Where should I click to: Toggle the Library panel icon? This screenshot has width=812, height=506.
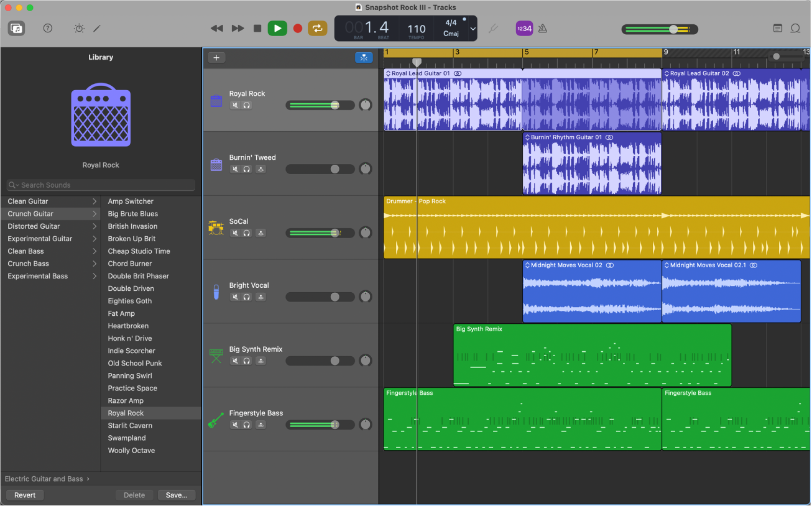tap(16, 28)
